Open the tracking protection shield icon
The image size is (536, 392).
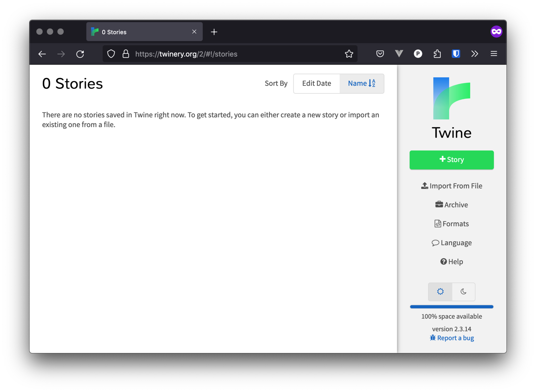click(111, 54)
